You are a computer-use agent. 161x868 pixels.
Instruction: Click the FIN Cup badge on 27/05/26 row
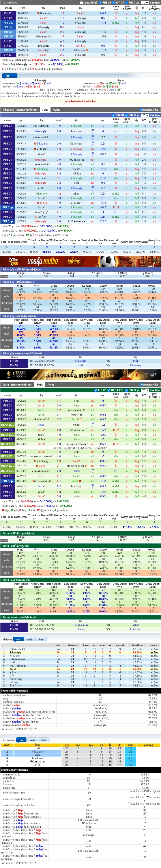pos(8,22)
